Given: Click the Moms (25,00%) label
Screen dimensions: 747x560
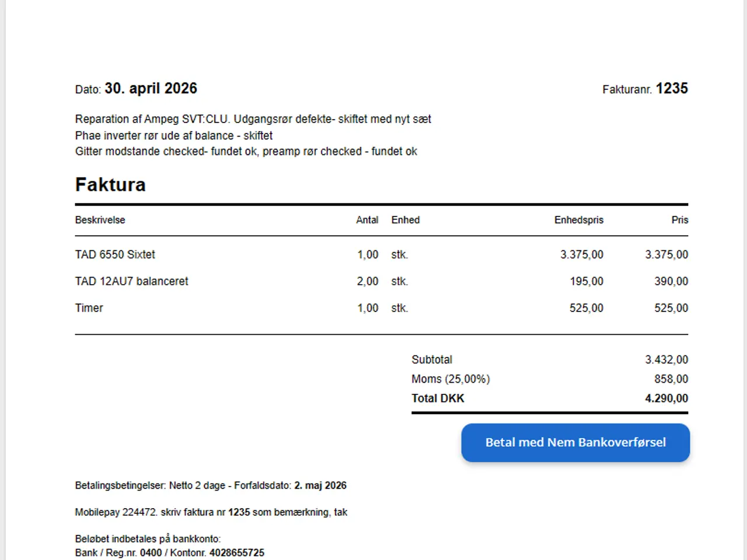Looking at the screenshot, I should coord(451,379).
